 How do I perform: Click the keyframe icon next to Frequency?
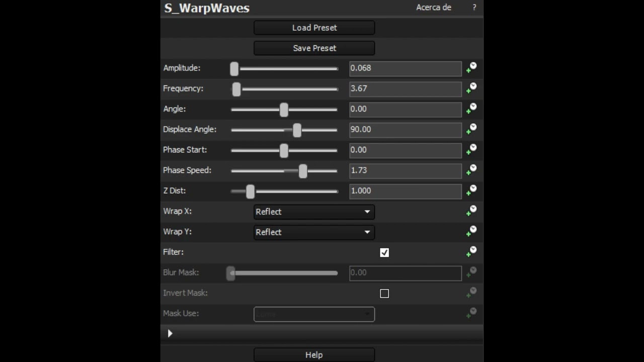tap(471, 88)
